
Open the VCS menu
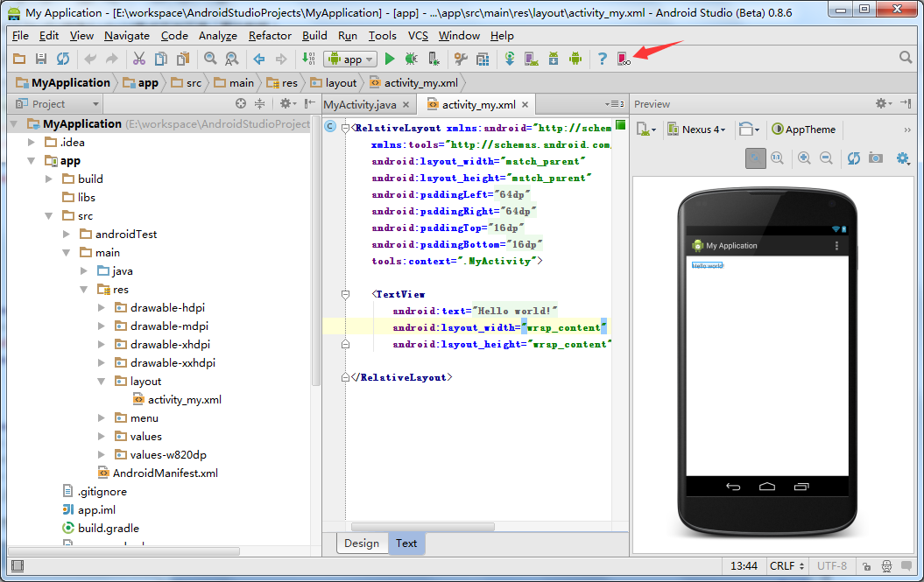point(418,36)
